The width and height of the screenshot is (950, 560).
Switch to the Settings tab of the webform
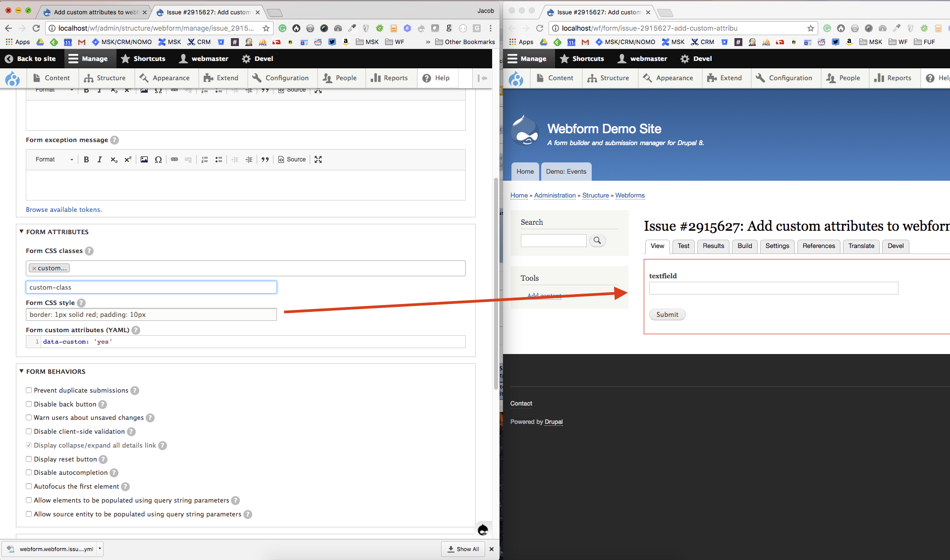777,246
